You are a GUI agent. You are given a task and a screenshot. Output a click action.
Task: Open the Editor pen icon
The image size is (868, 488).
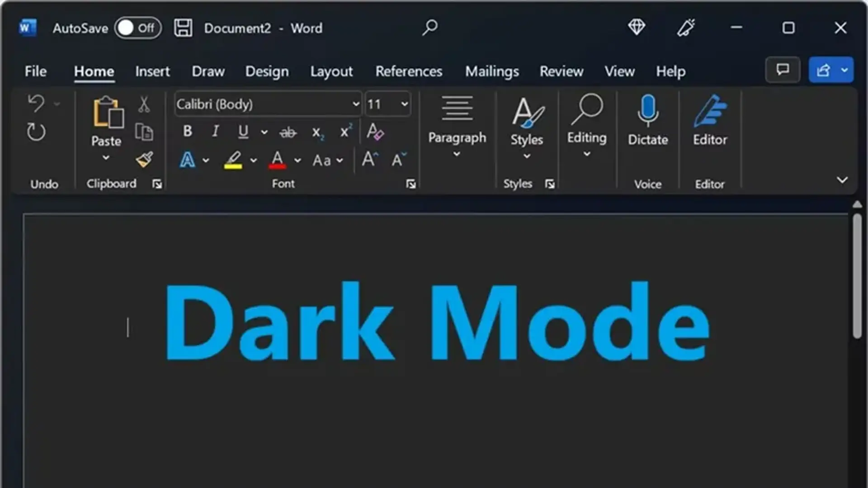click(710, 111)
